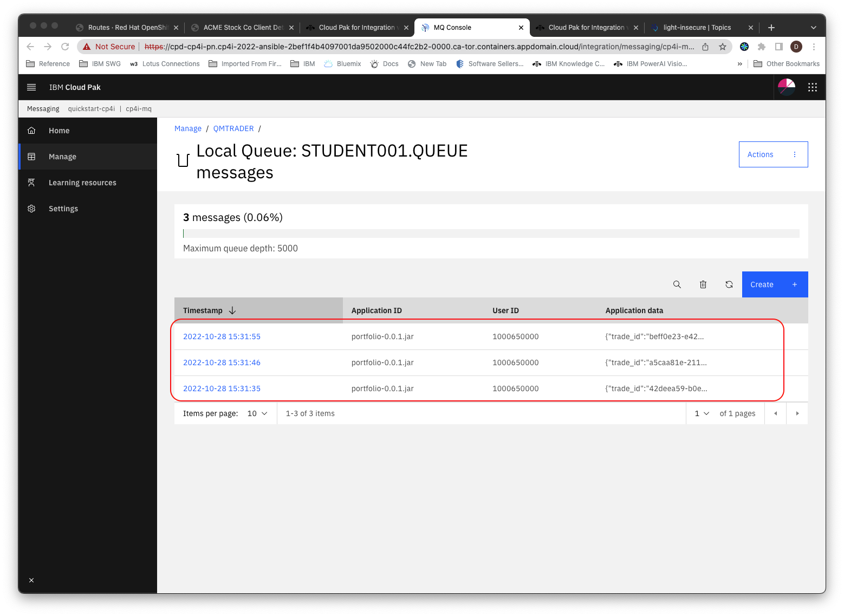The width and height of the screenshot is (844, 616).
Task: Toggle the browser side panel icon
Action: [779, 47]
